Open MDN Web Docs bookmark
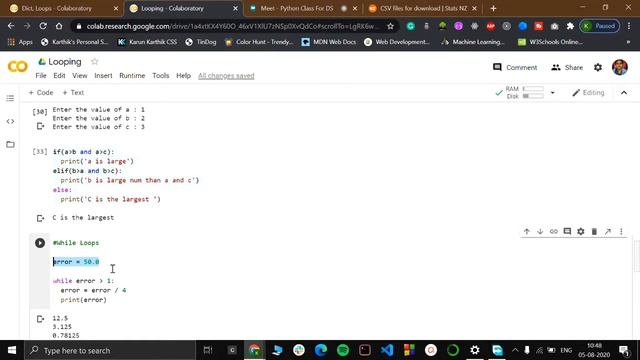Image resolution: width=640 pixels, height=360 pixels. 329,42
